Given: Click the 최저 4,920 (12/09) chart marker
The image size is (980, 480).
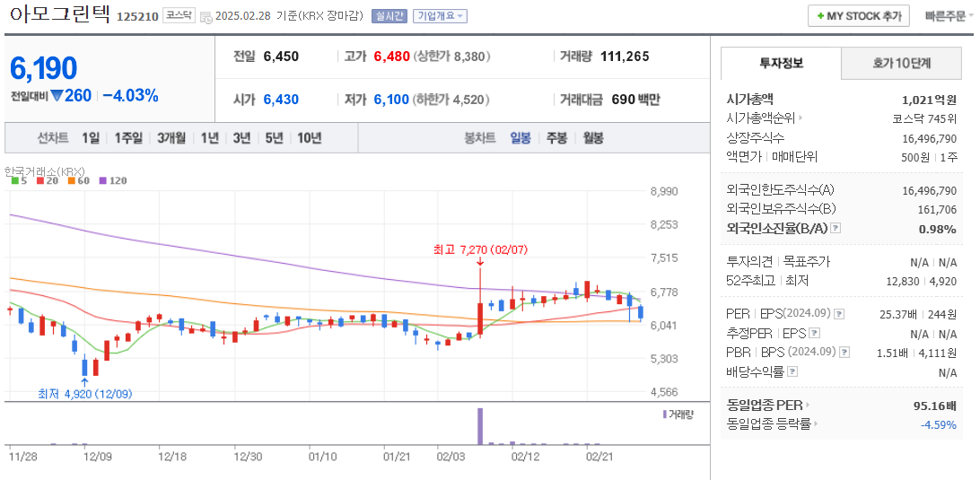Looking at the screenshot, I should point(85,394).
